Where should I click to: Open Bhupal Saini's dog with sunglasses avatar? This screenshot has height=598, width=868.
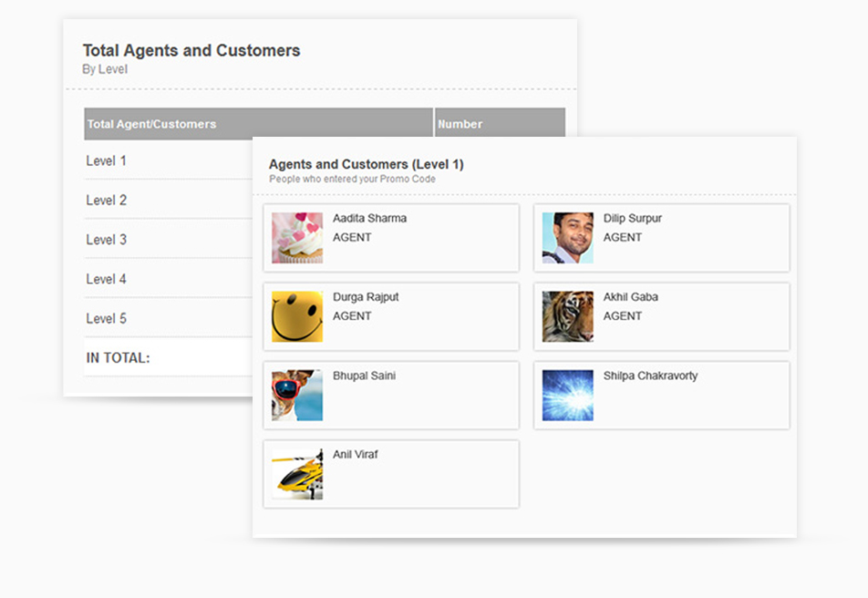click(x=297, y=395)
